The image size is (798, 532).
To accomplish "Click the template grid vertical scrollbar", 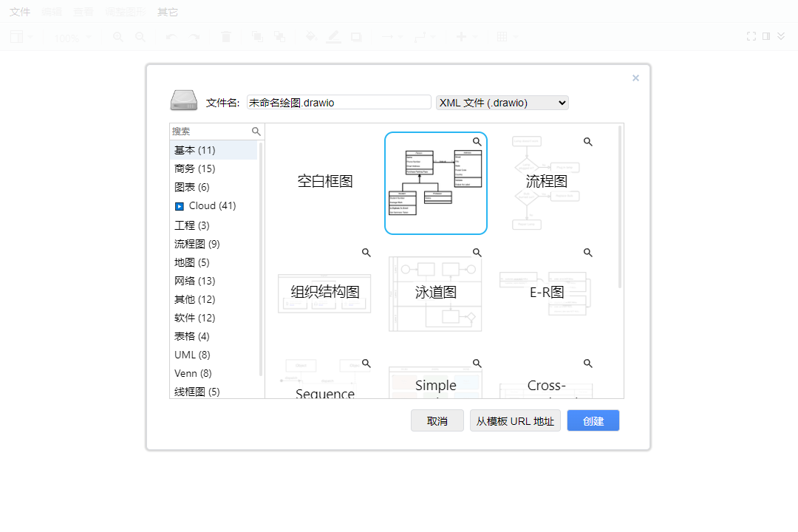I will click(619, 207).
